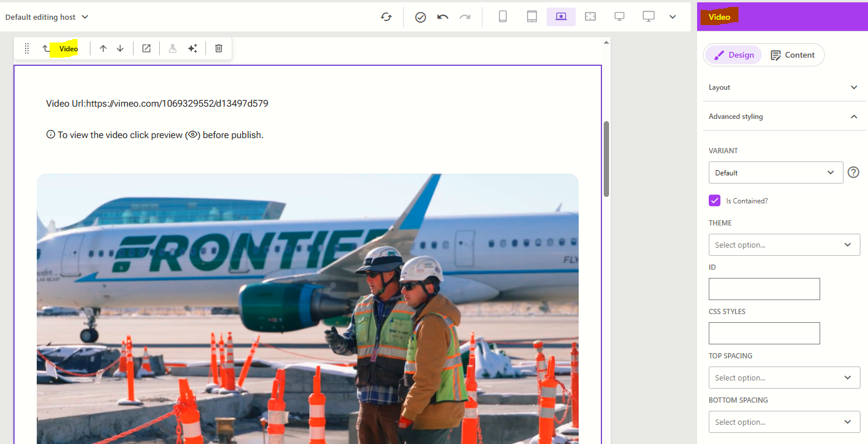Open the Default editing host selector
This screenshot has height=444, width=868.
[x=47, y=17]
